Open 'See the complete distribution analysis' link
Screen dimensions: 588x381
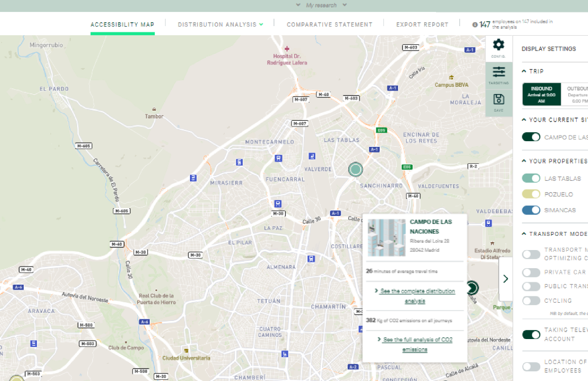pos(417,295)
